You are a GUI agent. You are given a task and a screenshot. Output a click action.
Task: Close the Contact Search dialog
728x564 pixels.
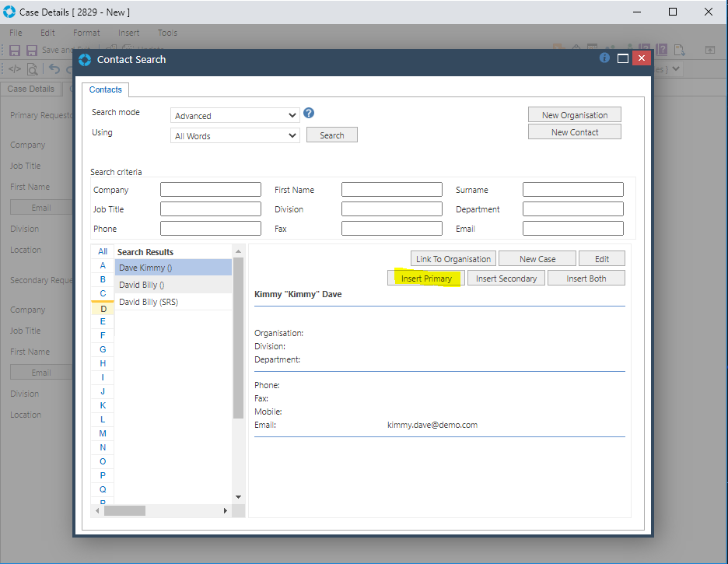point(642,58)
